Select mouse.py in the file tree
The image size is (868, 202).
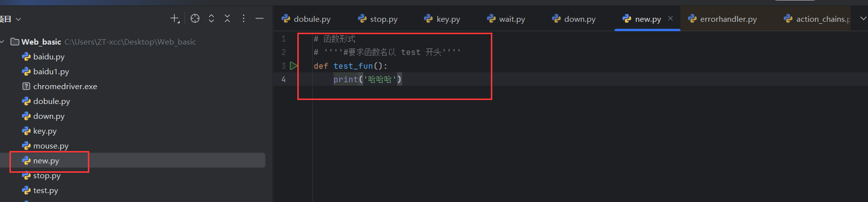(x=46, y=146)
